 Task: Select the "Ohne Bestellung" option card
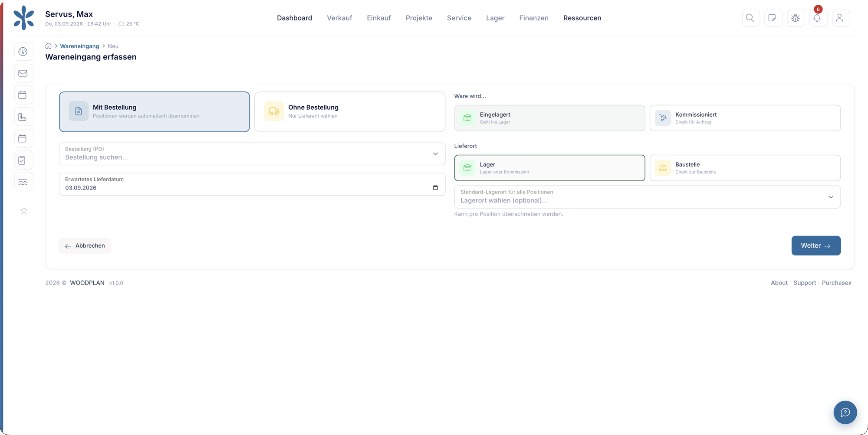coord(350,111)
